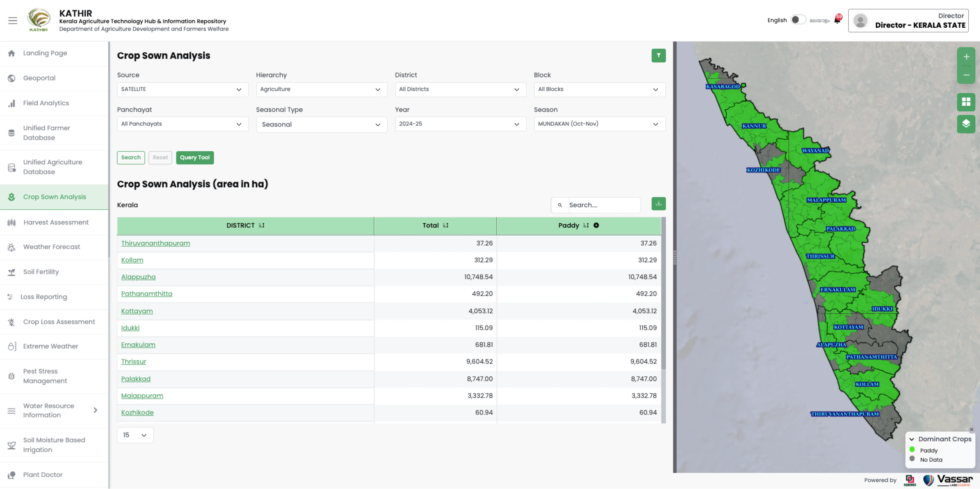
Task: Open the Alappuzha district link
Action: point(138,277)
